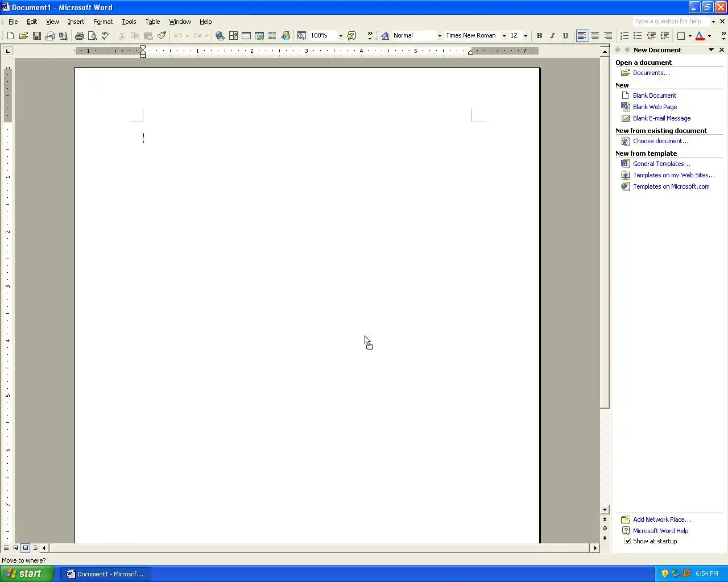
Task: Click the Format Painter brush icon
Action: point(162,36)
